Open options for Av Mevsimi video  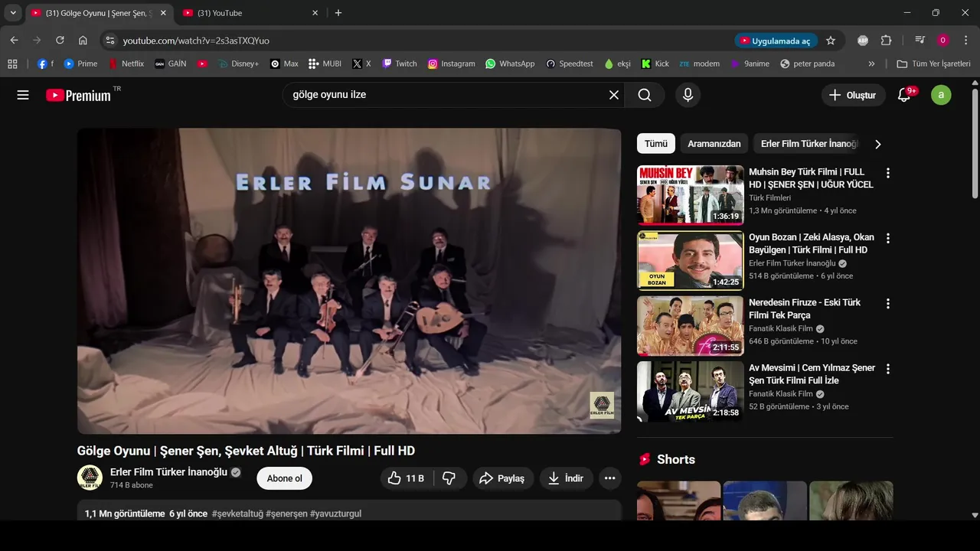click(888, 369)
